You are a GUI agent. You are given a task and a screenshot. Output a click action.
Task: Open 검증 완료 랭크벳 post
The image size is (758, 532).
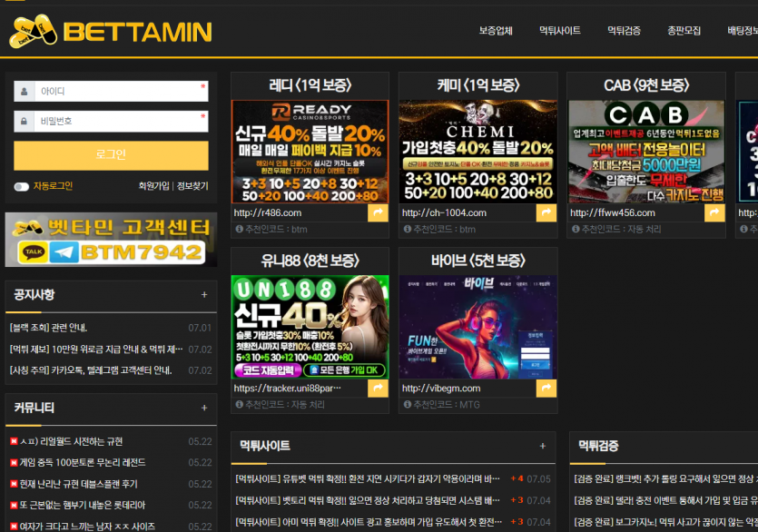(665, 478)
